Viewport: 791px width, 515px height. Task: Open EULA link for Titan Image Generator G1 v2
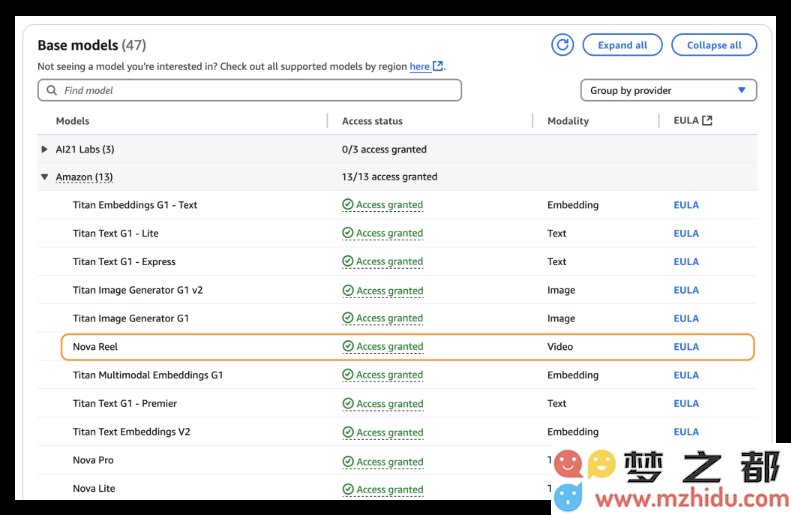pyautogui.click(x=686, y=290)
